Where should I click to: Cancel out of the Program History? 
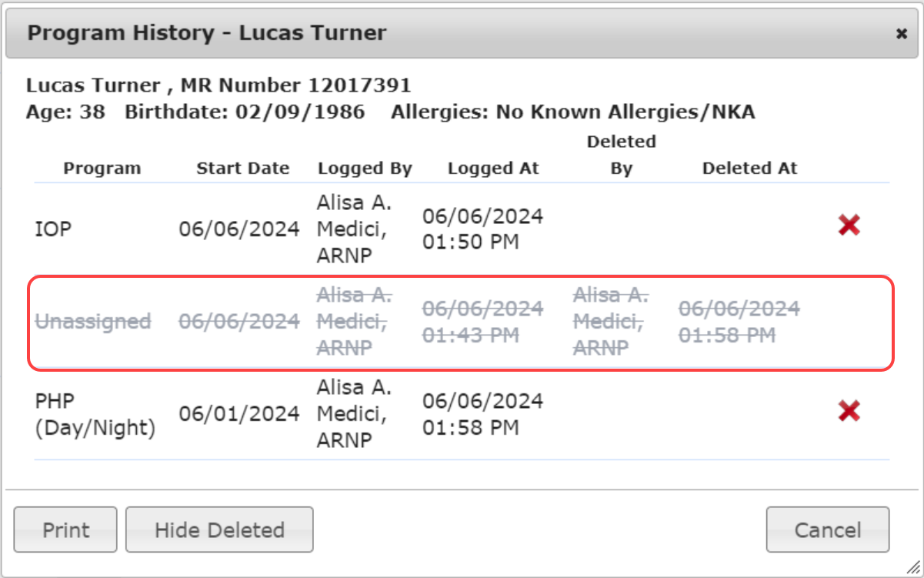(827, 530)
